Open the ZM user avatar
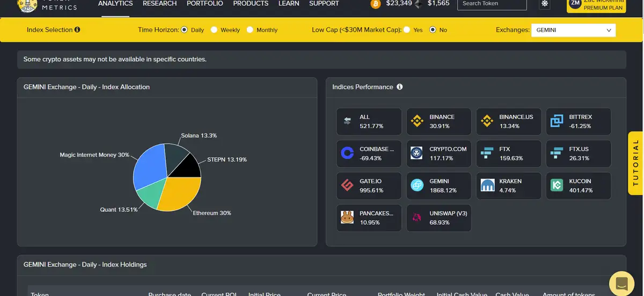The image size is (644, 296). coord(575,4)
